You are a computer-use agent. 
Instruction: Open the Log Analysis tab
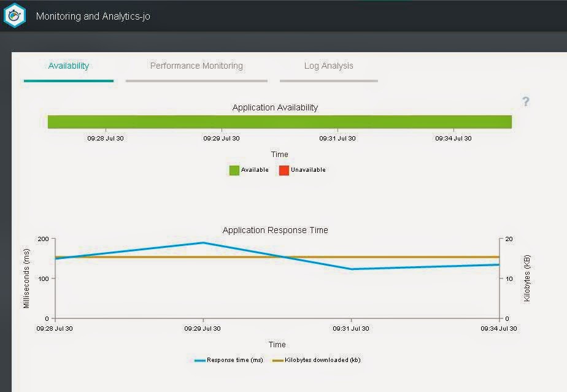329,66
